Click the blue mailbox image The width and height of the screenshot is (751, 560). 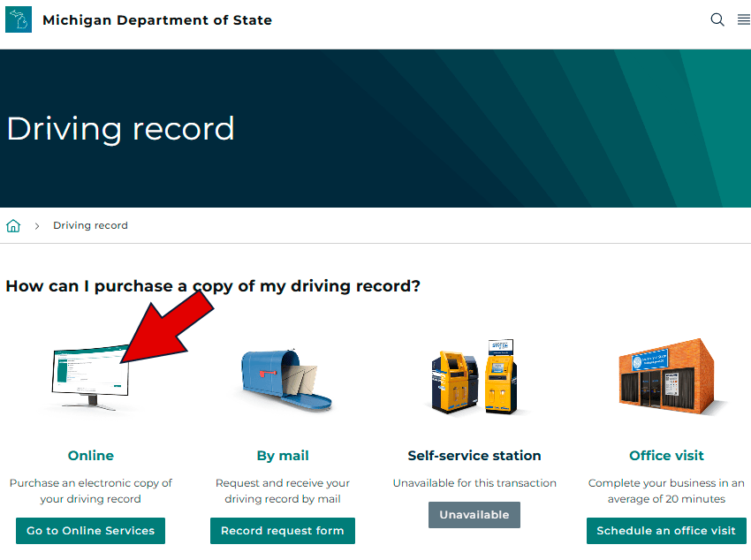pyautogui.click(x=286, y=380)
